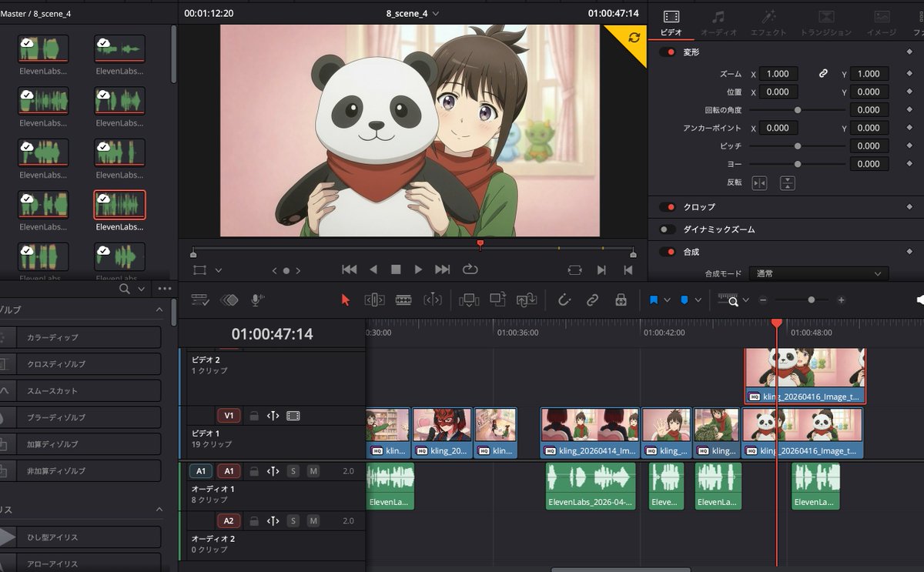Collapse the ディゾルブ transitions group

coord(159,309)
